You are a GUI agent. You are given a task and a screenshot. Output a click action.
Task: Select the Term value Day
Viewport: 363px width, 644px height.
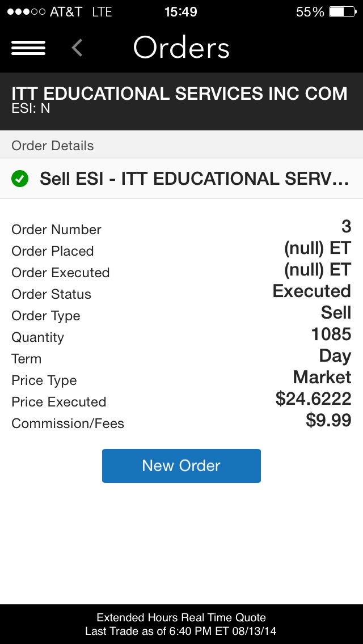[335, 356]
